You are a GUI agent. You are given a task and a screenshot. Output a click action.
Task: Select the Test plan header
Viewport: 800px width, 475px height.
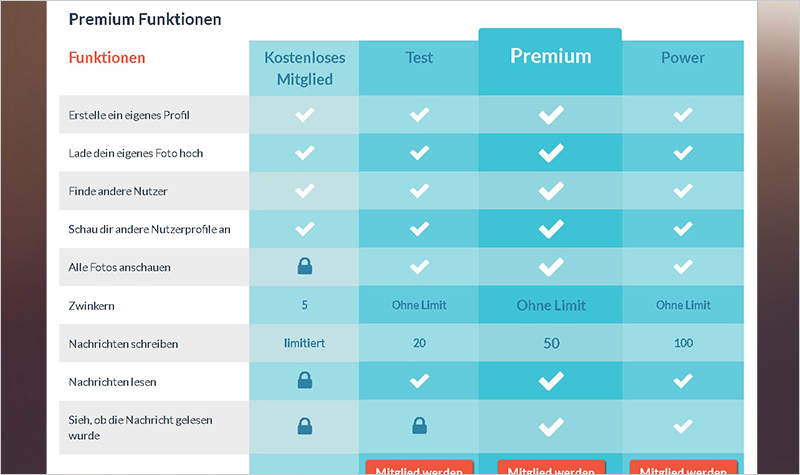coord(419,58)
